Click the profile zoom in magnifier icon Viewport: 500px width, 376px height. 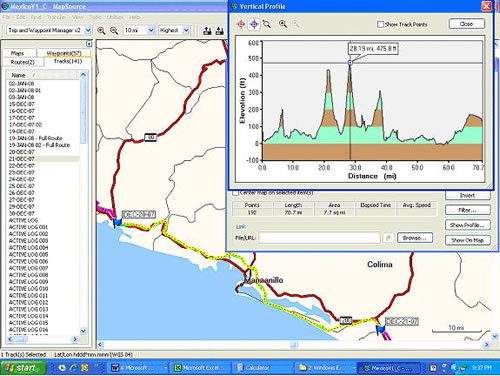283,24
